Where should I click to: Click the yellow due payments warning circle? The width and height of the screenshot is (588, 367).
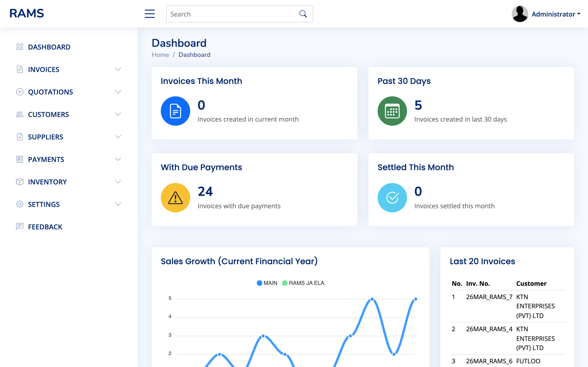click(175, 197)
